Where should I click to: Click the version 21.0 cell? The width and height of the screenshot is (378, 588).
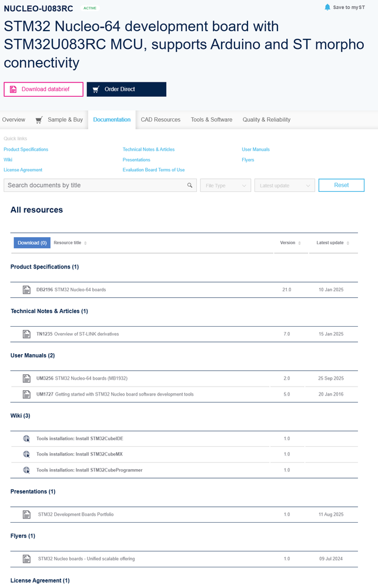(287, 290)
